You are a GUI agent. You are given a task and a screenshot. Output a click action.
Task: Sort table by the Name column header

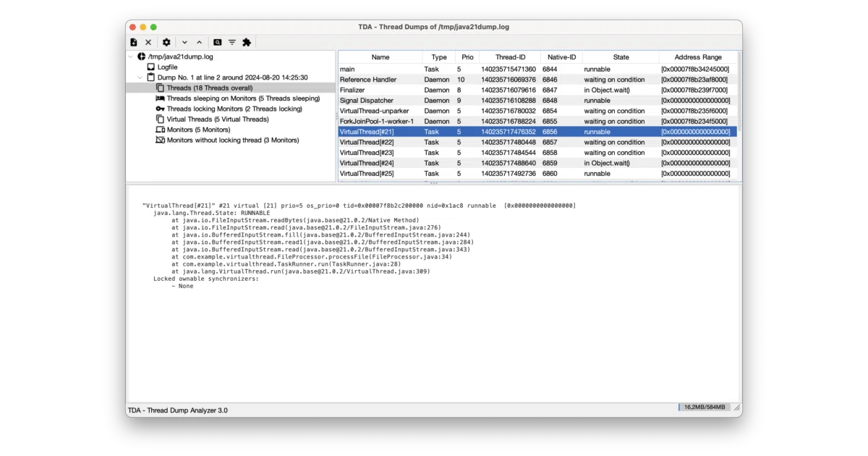point(380,57)
